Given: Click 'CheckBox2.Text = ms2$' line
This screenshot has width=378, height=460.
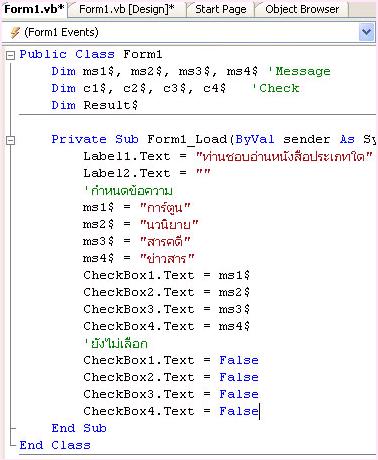Looking at the screenshot, I should (x=167, y=292).
